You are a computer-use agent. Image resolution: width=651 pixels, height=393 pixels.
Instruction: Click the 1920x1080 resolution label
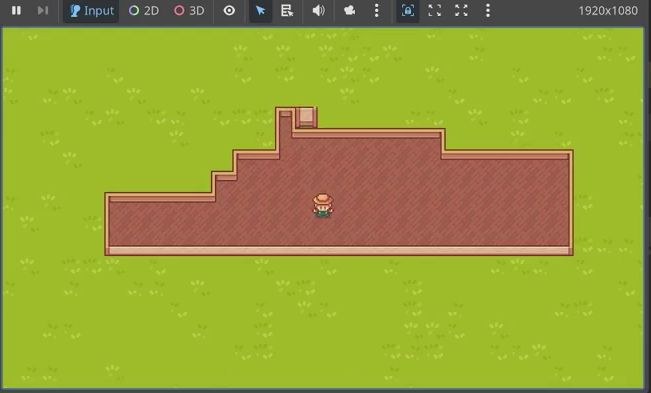pos(608,10)
